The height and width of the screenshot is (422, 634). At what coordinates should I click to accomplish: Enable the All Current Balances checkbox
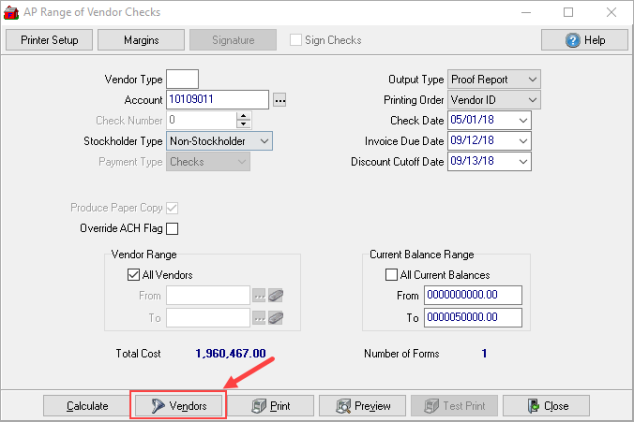pyautogui.click(x=392, y=275)
